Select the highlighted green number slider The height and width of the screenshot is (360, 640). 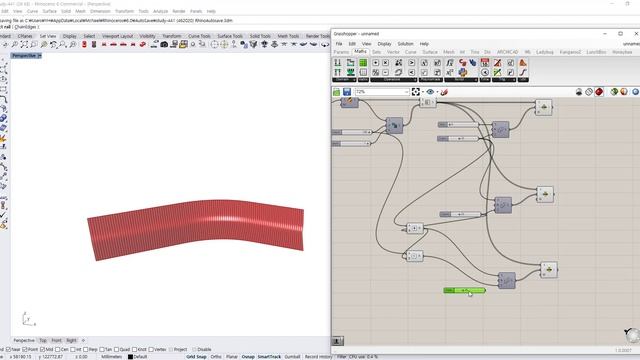464,290
